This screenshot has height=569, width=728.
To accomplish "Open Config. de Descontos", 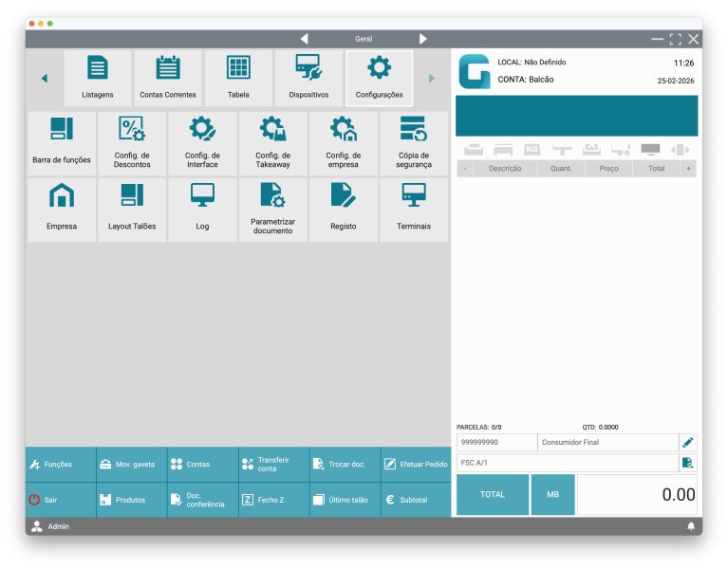I will [x=132, y=143].
